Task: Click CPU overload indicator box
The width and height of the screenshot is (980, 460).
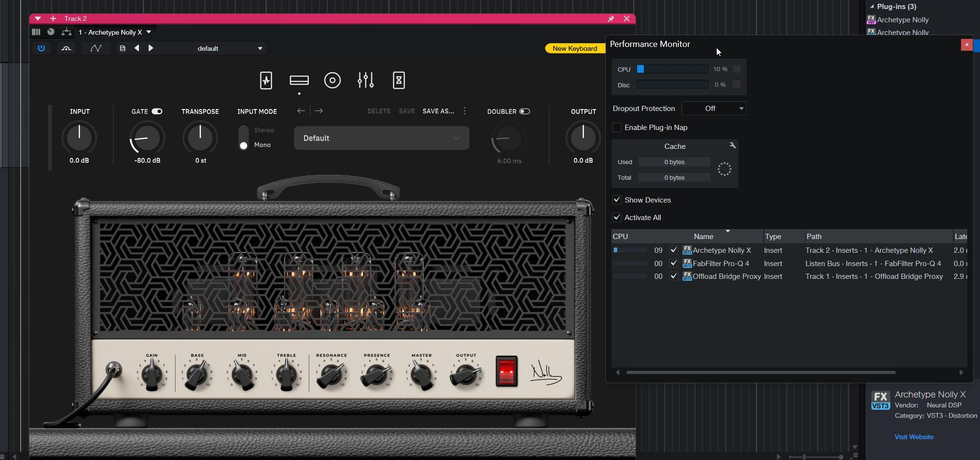Action: [x=736, y=69]
